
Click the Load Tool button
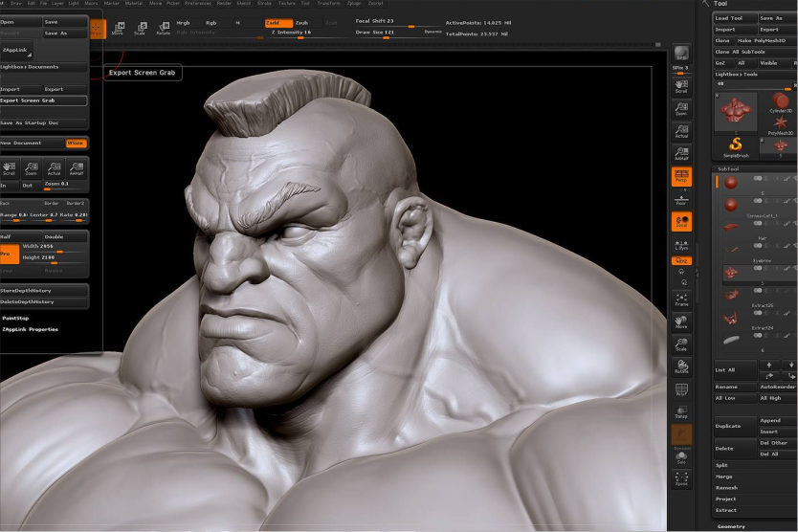pos(736,18)
